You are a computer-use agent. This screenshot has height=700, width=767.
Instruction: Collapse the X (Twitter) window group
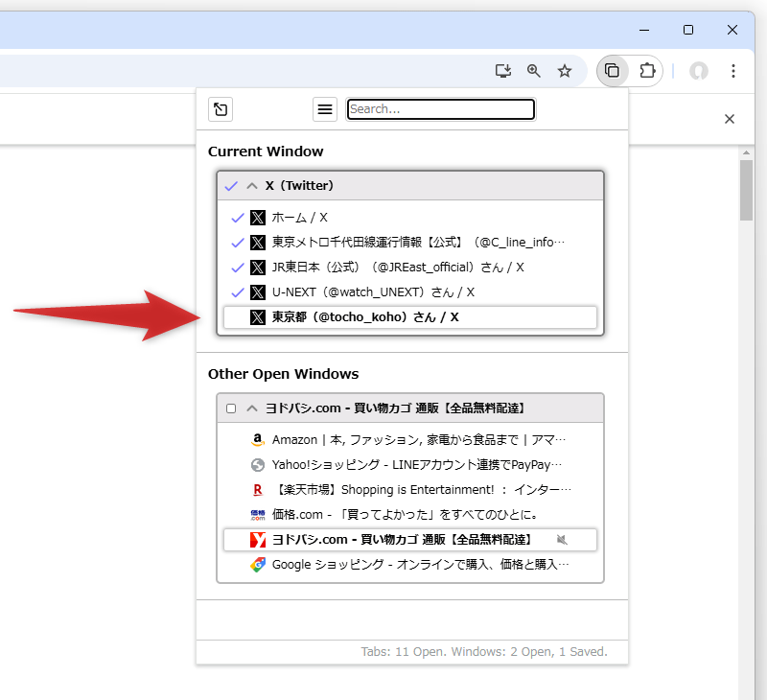tap(252, 186)
